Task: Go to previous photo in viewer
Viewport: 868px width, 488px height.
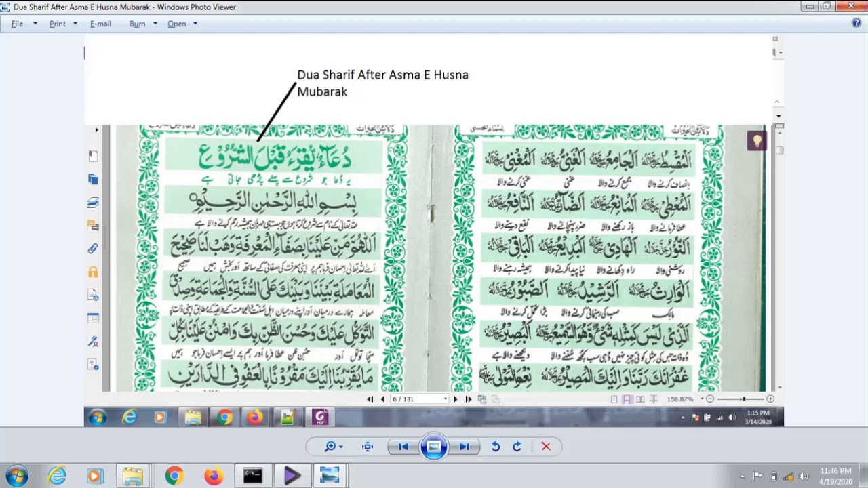Action: [403, 447]
